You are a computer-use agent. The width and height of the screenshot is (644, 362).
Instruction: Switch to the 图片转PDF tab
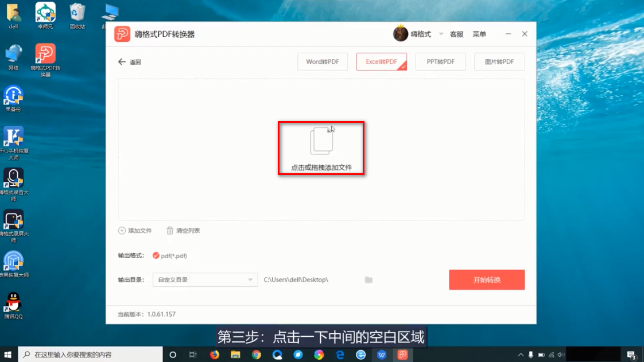click(x=499, y=61)
